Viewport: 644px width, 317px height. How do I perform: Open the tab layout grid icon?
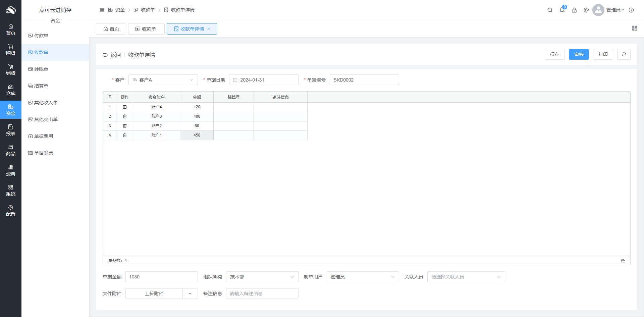click(x=634, y=29)
